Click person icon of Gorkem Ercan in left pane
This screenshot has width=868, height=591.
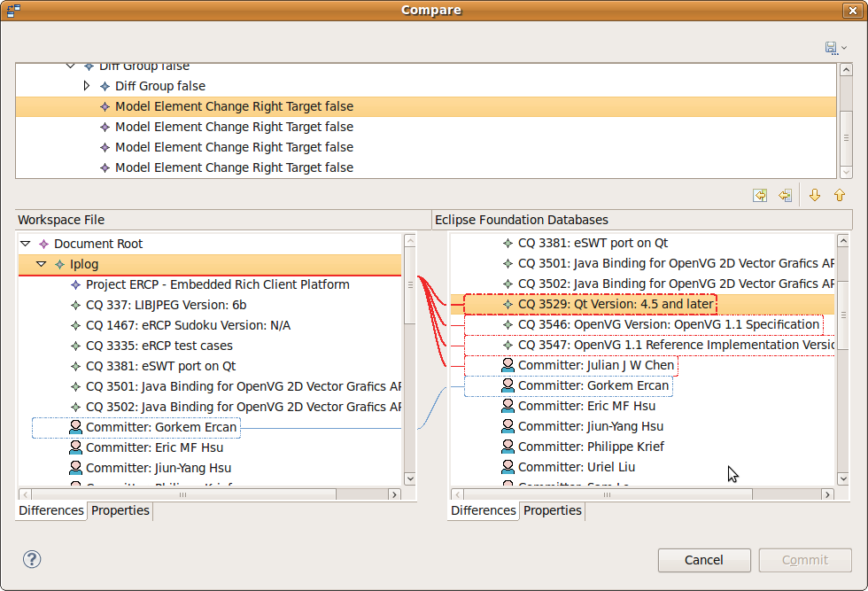click(x=75, y=427)
